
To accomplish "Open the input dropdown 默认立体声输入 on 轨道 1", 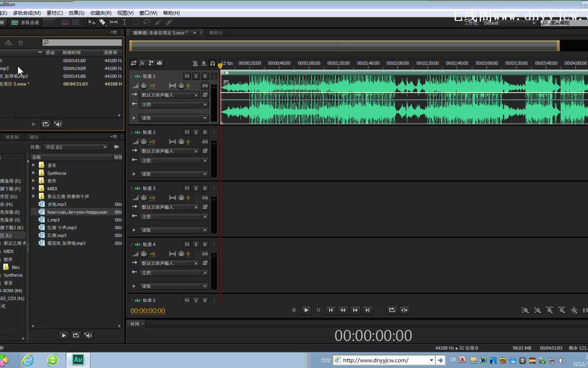I will pyautogui.click(x=169, y=95).
